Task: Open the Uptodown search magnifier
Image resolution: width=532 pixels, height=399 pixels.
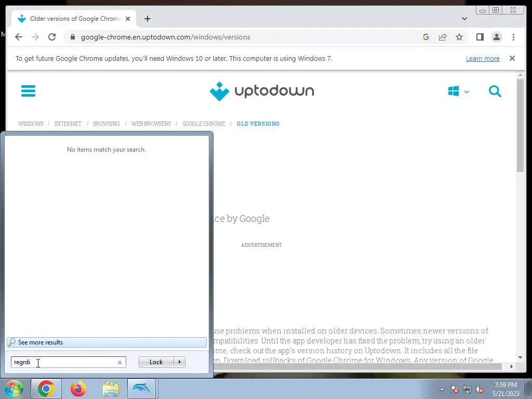Action: [495, 91]
